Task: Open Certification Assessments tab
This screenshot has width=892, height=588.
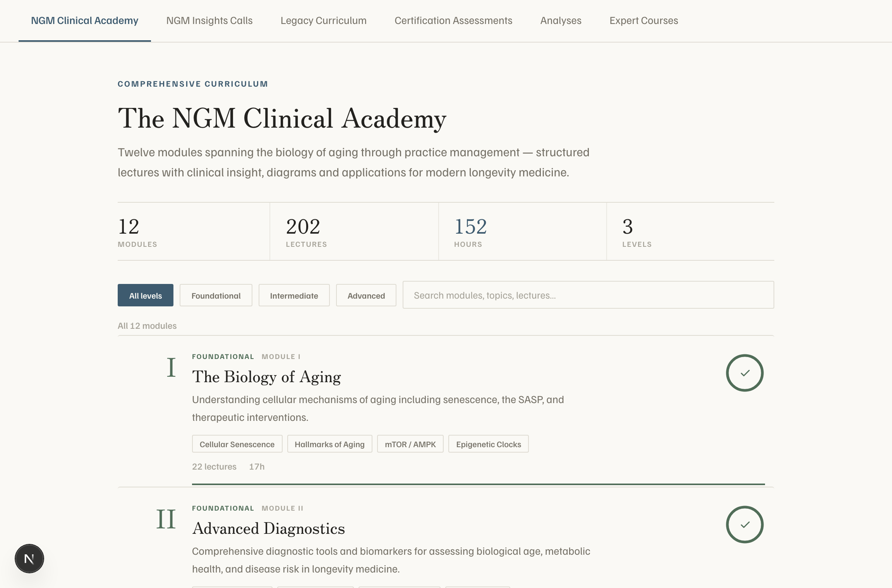Action: tap(453, 21)
